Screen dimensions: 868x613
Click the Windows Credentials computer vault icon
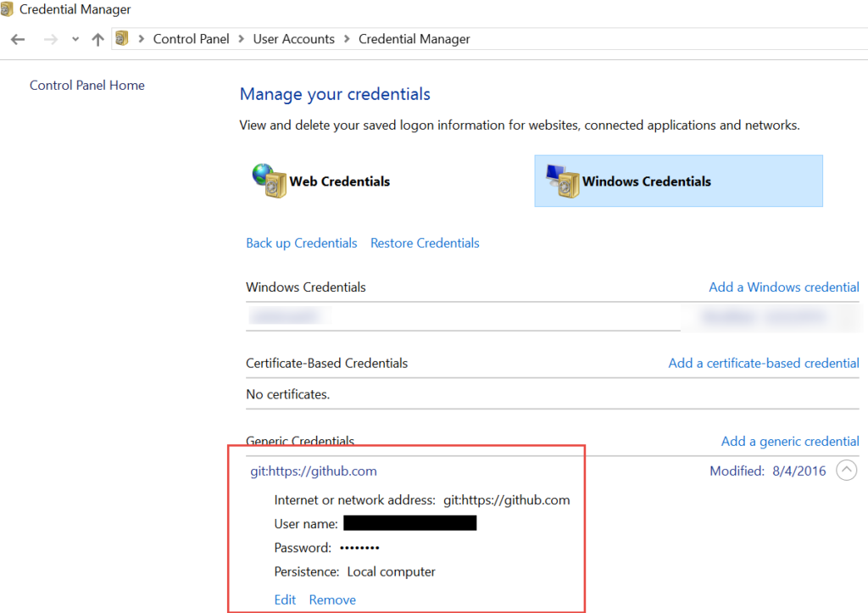563,181
